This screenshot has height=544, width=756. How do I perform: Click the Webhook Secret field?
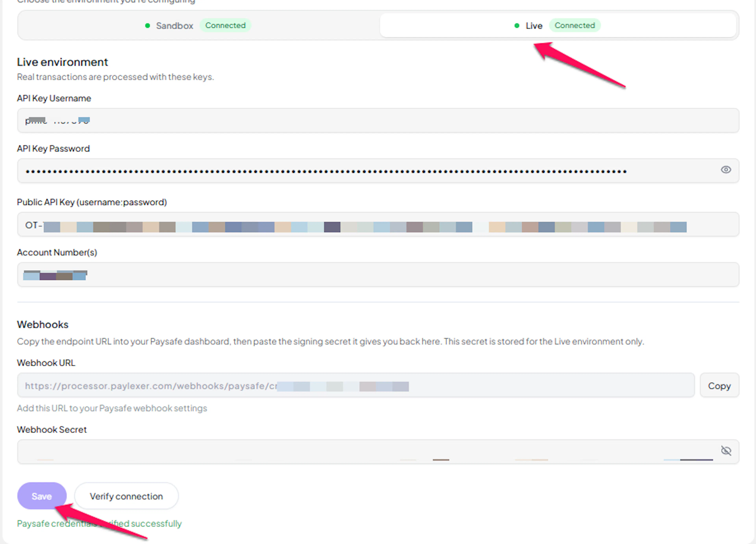tap(378, 452)
